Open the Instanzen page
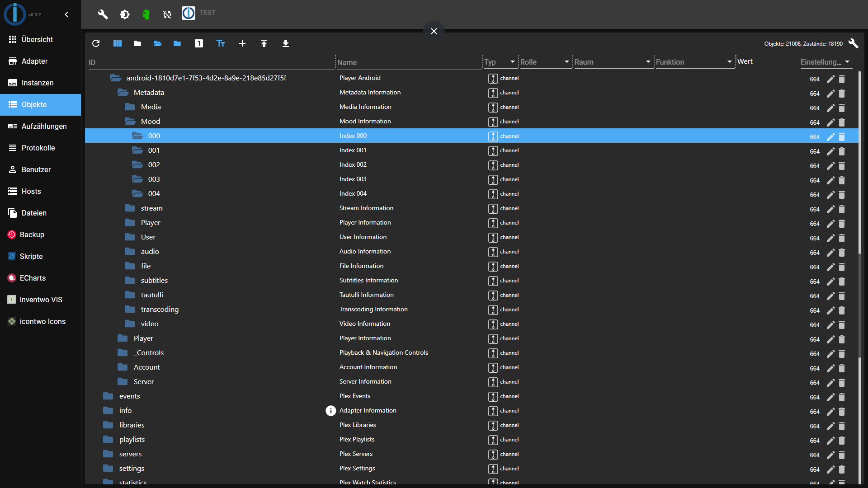 tap(41, 83)
